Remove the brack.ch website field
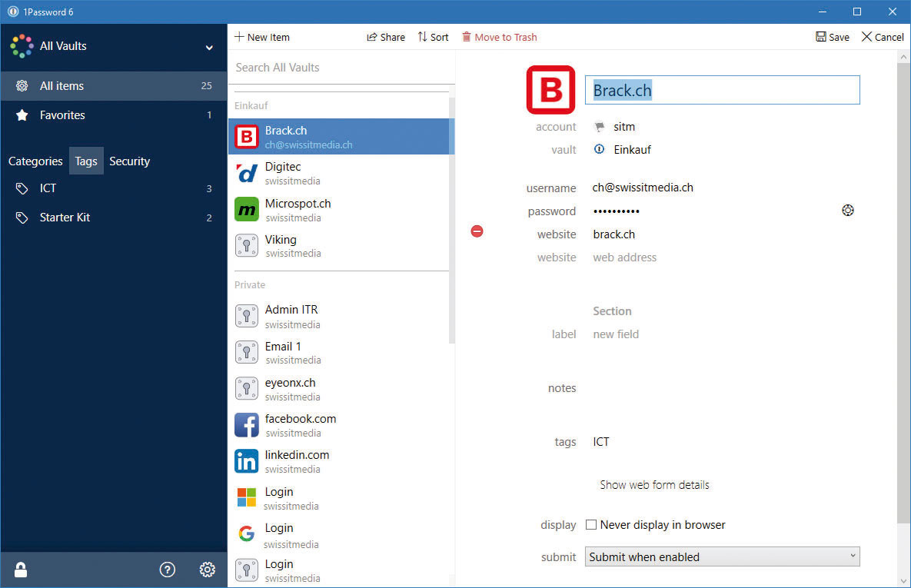911x588 pixels. tap(477, 231)
